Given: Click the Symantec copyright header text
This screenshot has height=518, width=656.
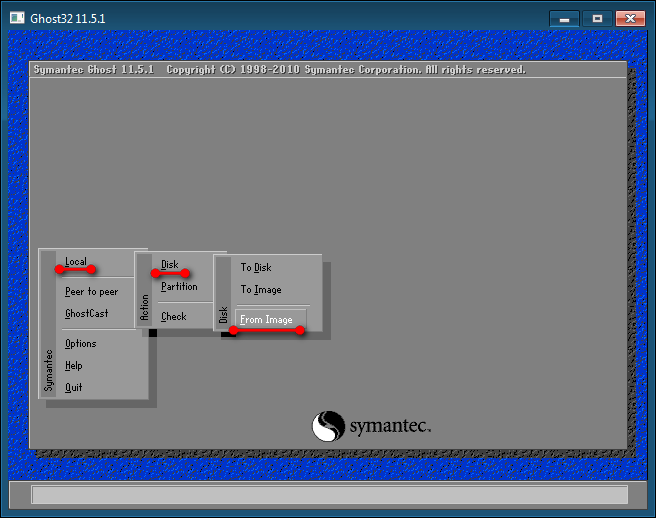Looking at the screenshot, I should [279, 69].
